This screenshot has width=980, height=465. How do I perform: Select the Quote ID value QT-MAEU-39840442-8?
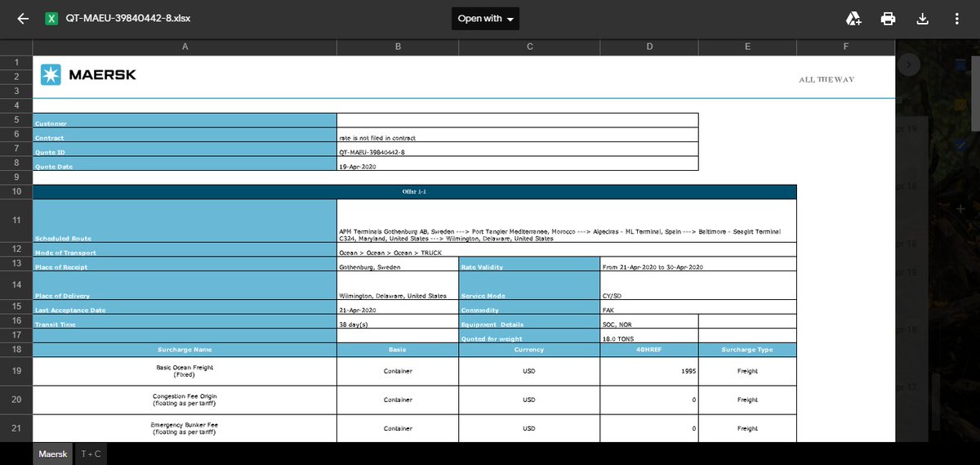[x=518, y=150]
